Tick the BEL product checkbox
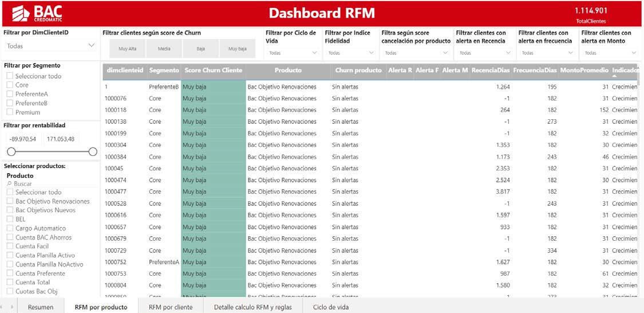644x313 pixels. [10, 219]
